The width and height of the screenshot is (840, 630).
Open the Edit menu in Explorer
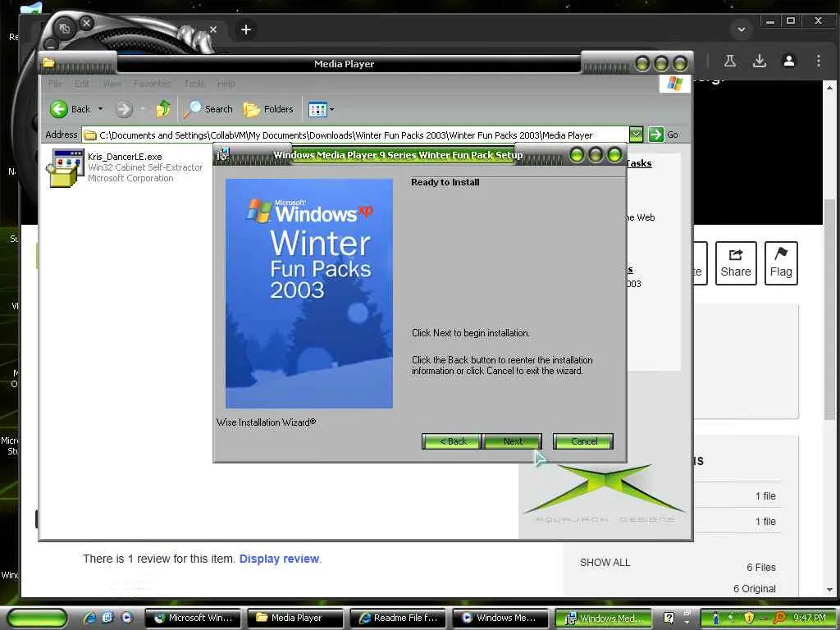pos(81,84)
